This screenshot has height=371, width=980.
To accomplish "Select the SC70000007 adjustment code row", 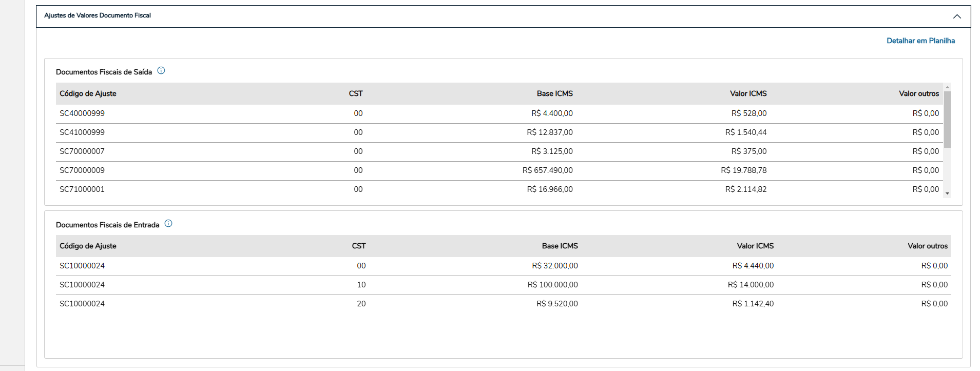I will pos(82,151).
